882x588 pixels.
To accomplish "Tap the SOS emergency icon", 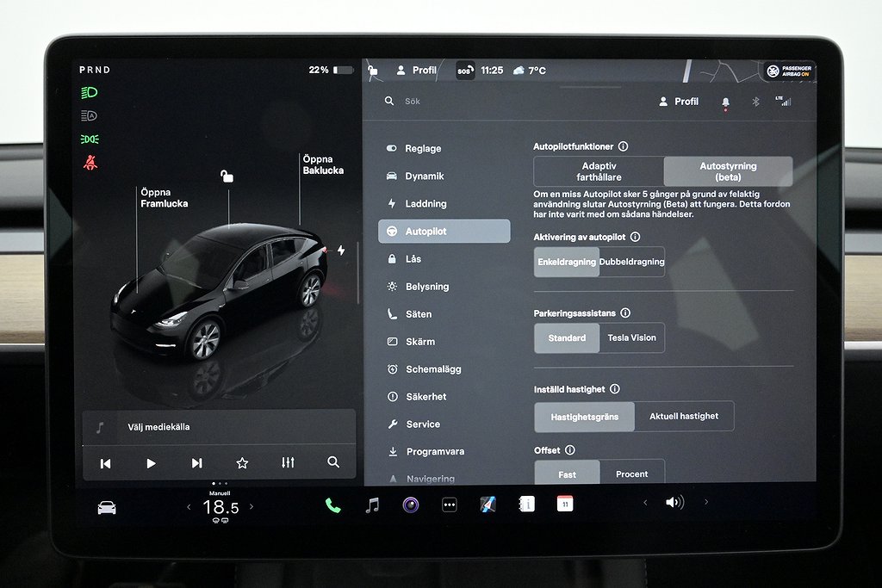I will 465,71.
